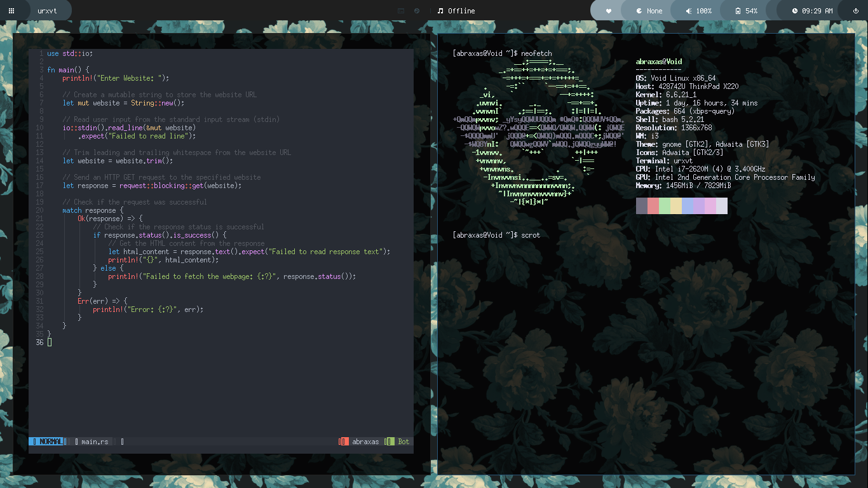Screen dimensions: 868x488
Task: Click the power icon in top bar
Action: click(856, 11)
